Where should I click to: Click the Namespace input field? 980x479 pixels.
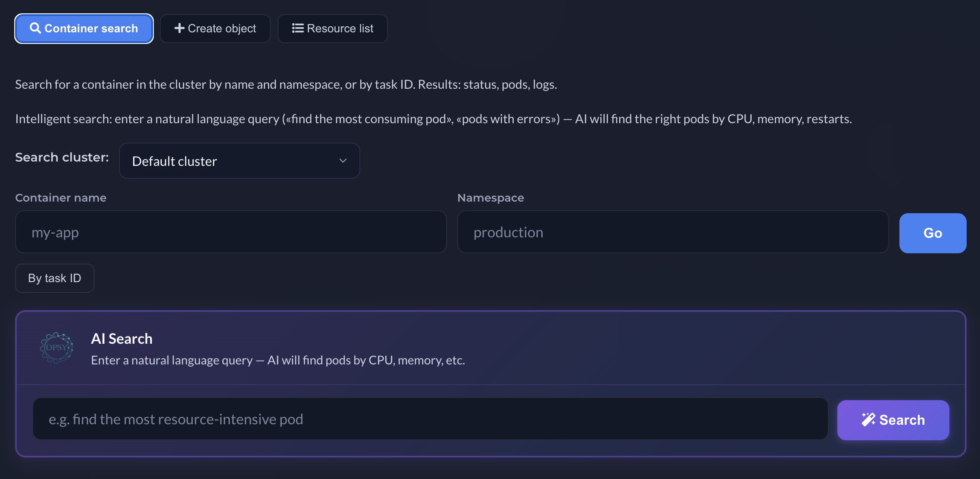pyautogui.click(x=672, y=232)
